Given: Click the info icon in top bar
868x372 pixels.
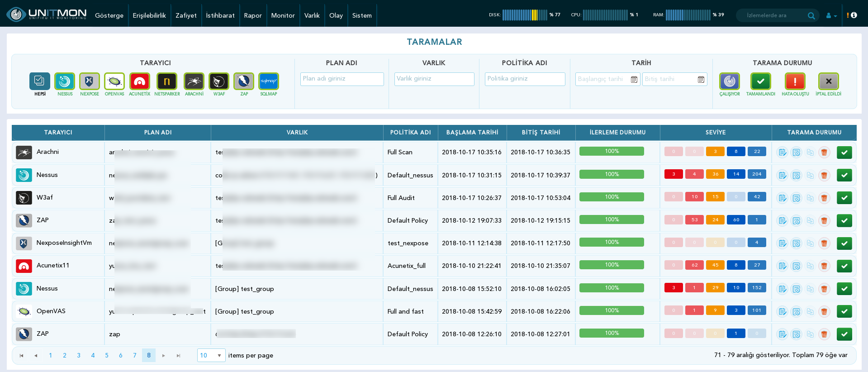Looking at the screenshot, I should pyautogui.click(x=854, y=15).
